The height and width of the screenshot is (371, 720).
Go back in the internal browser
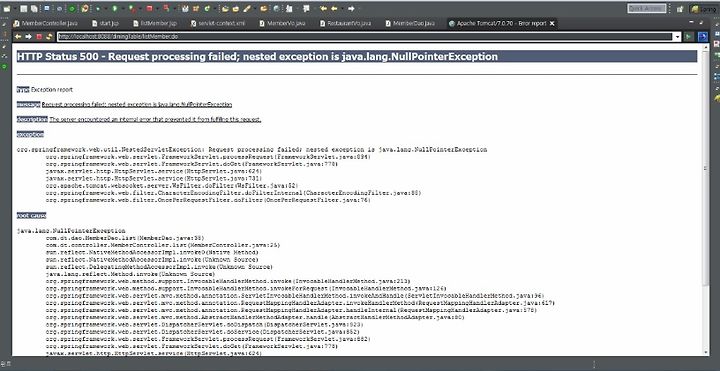click(x=18, y=36)
